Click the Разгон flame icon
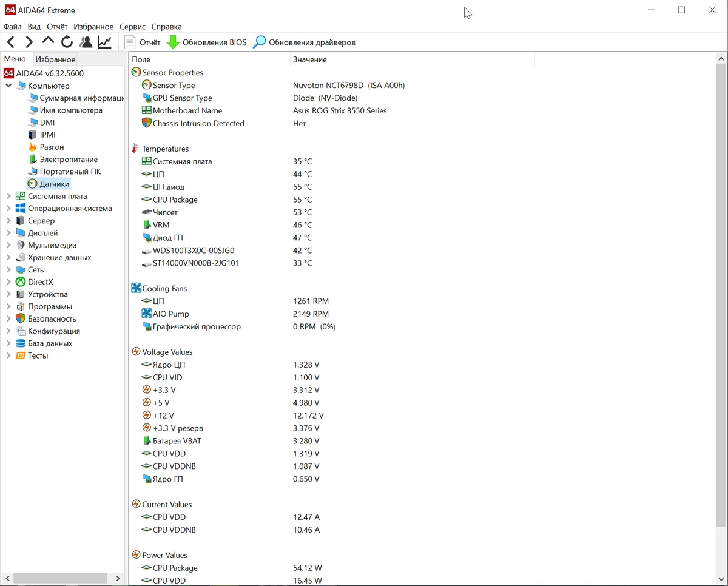The height and width of the screenshot is (586, 728). point(33,147)
